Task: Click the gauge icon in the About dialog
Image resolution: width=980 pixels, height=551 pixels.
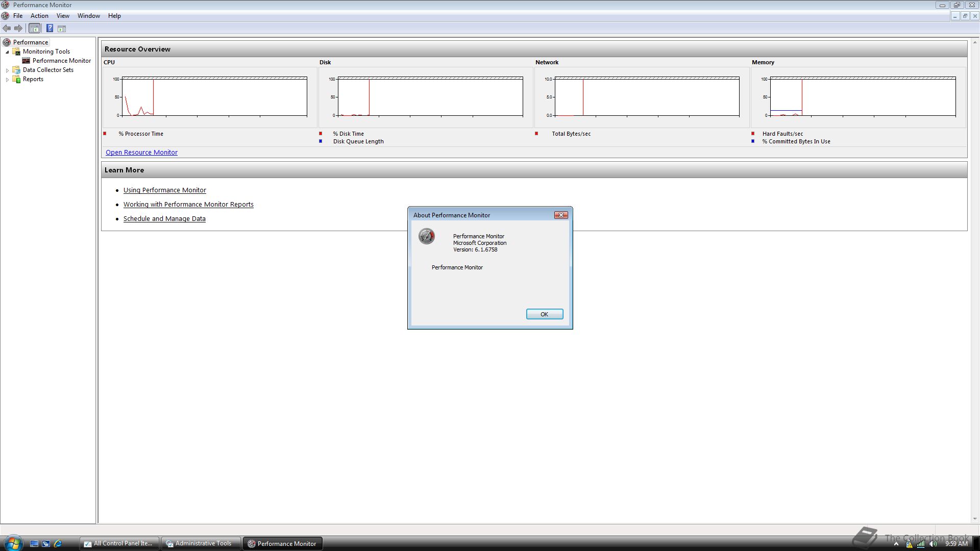Action: coord(427,236)
